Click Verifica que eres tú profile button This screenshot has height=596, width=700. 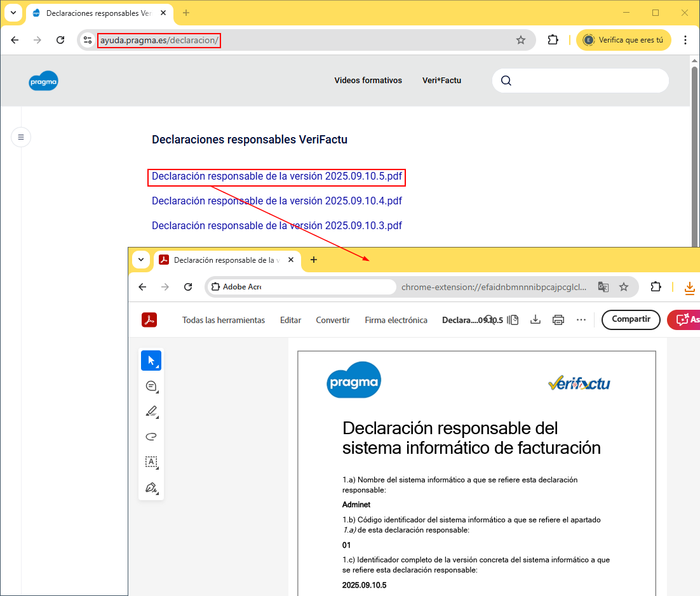624,40
